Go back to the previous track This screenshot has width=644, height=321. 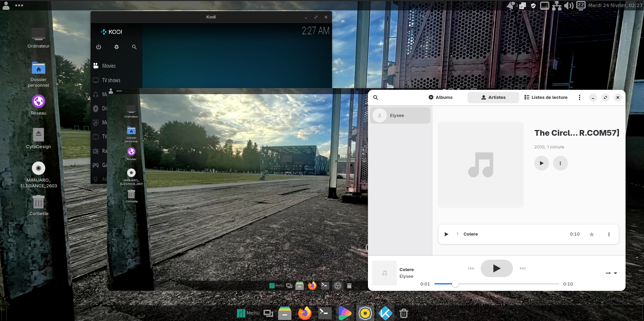(471, 268)
